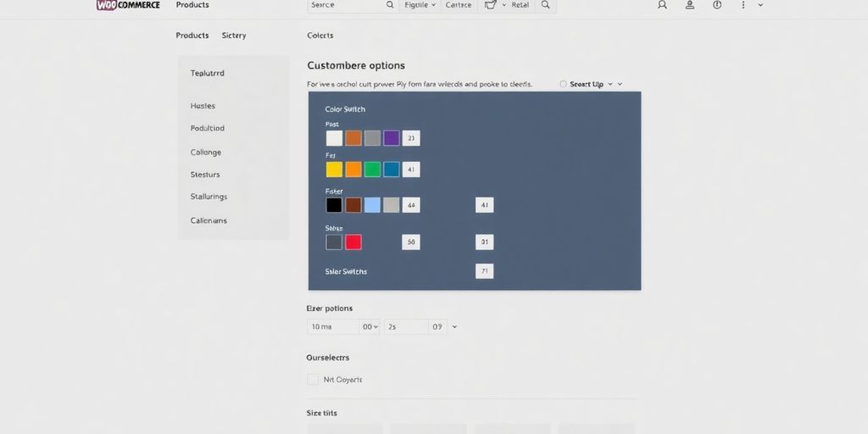Click the WooCommerce logo

tap(128, 5)
